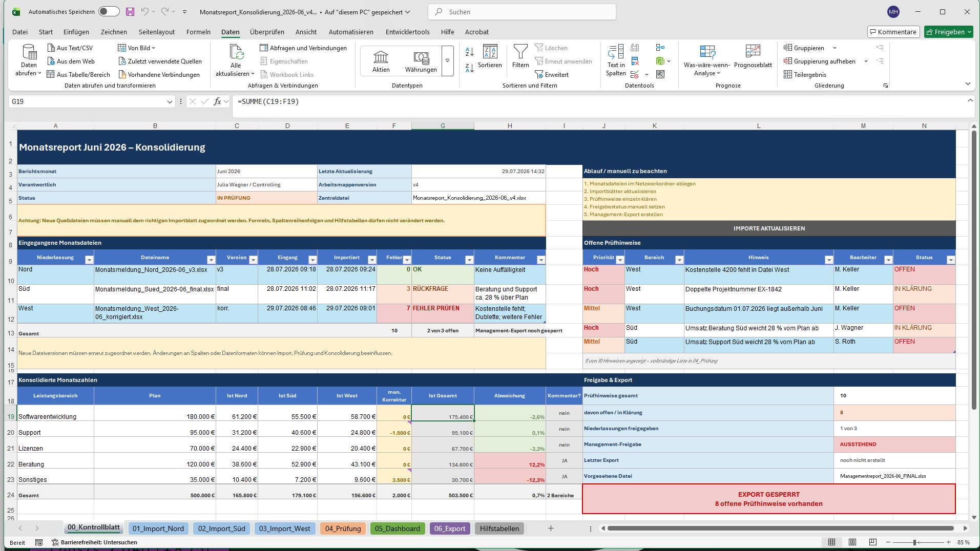Screen dimensions: 980x551
Task: Switch to page layout view icon
Action: click(x=852, y=542)
